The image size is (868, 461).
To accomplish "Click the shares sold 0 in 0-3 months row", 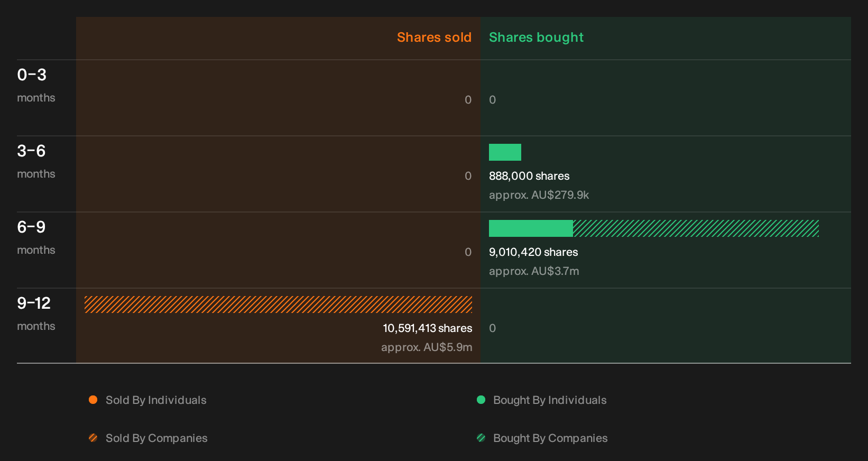I will [468, 100].
